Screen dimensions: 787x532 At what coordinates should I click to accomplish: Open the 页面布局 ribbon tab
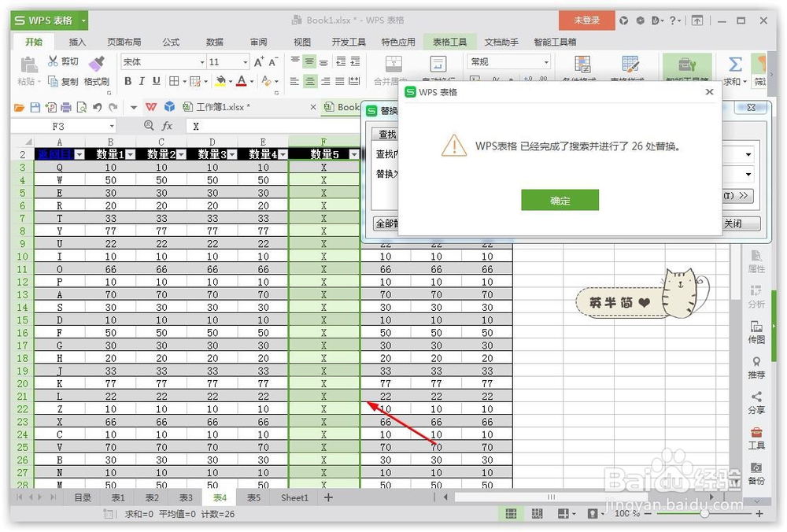pyautogui.click(x=124, y=42)
